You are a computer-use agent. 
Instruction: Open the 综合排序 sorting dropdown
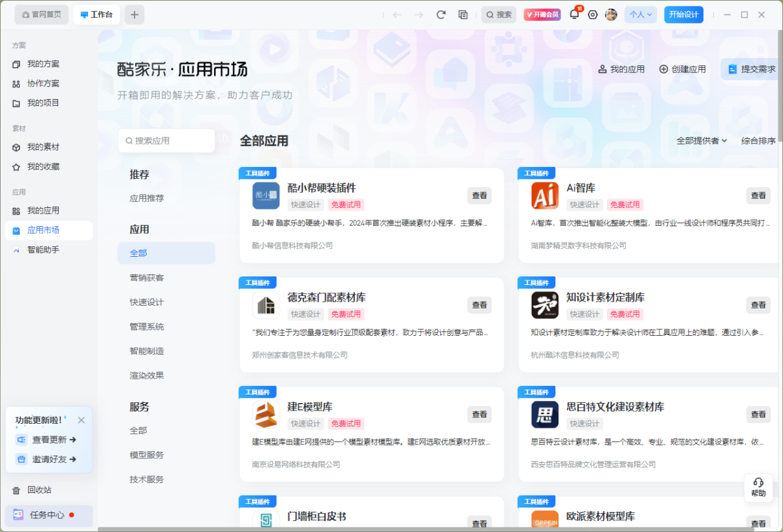click(758, 141)
